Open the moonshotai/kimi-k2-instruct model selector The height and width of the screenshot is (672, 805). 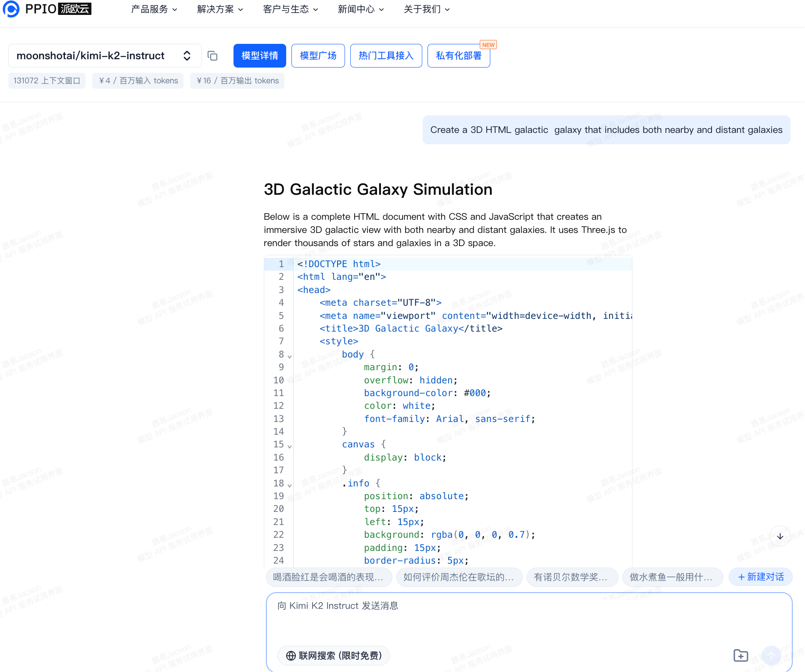pyautogui.click(x=104, y=56)
